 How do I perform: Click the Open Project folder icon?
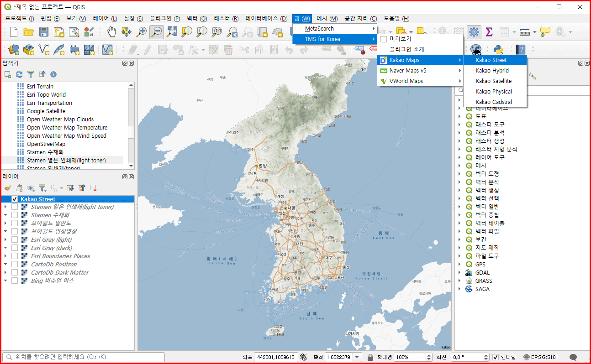(29, 32)
